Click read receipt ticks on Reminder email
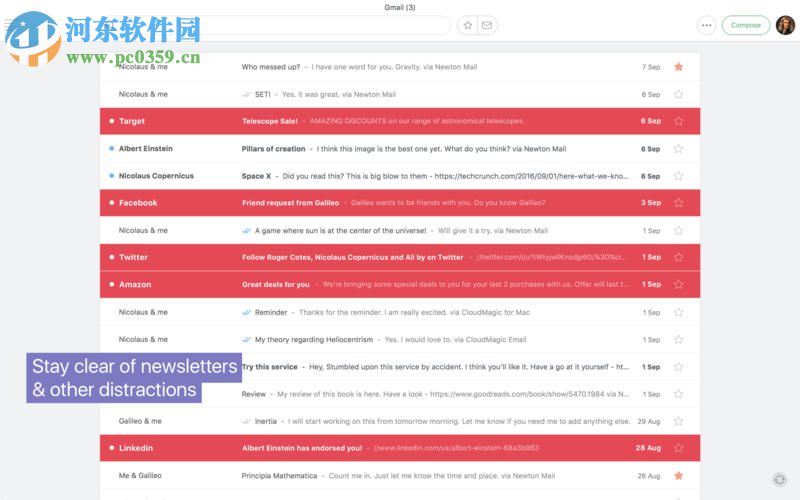The width and height of the screenshot is (800, 500). point(246,312)
